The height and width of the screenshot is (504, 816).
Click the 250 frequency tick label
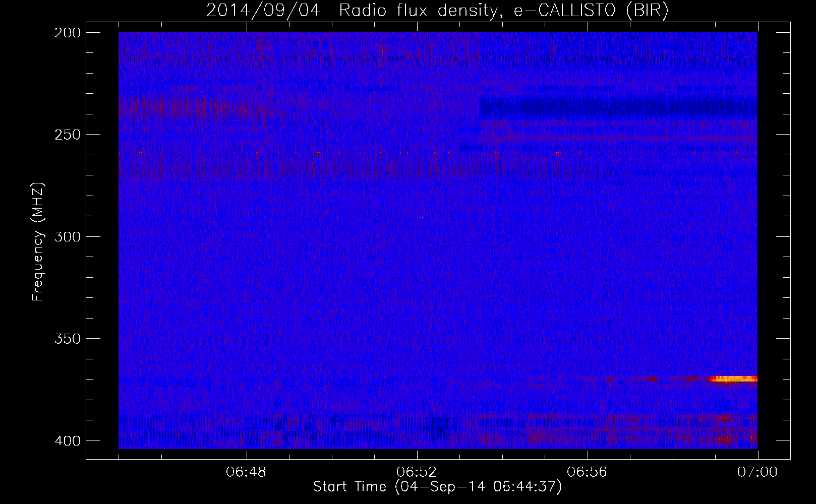(x=67, y=135)
